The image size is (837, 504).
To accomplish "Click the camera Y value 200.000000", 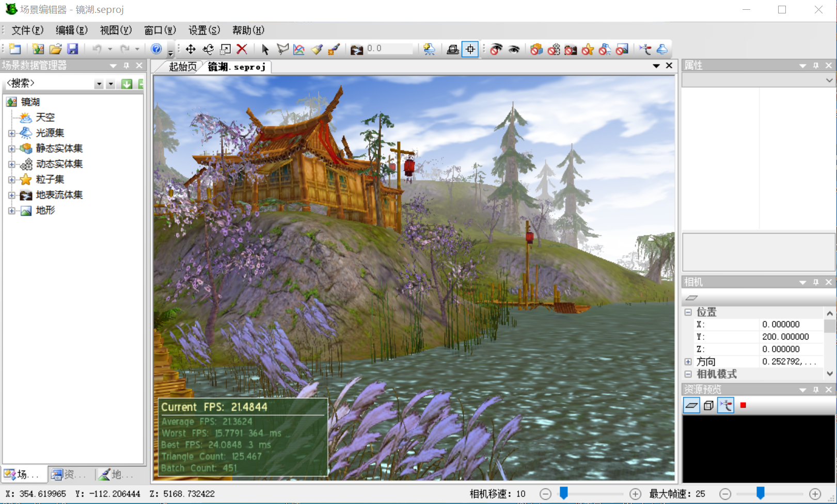I will [x=785, y=337].
